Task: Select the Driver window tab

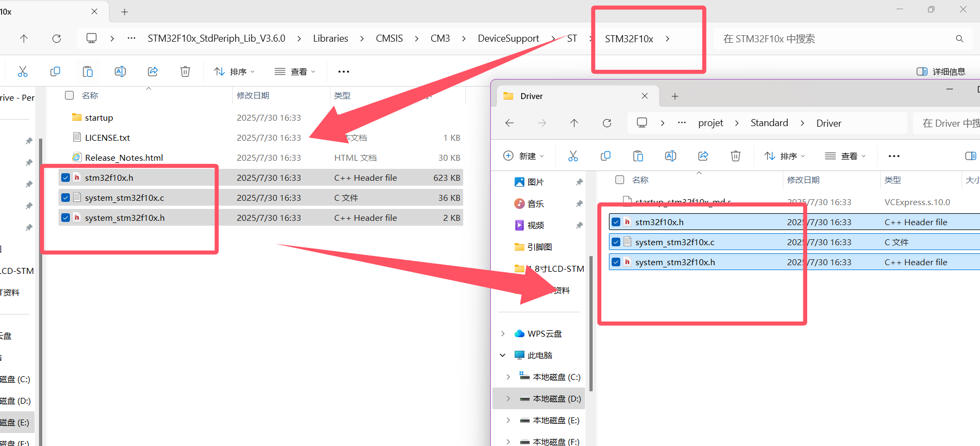Action: (x=577, y=96)
